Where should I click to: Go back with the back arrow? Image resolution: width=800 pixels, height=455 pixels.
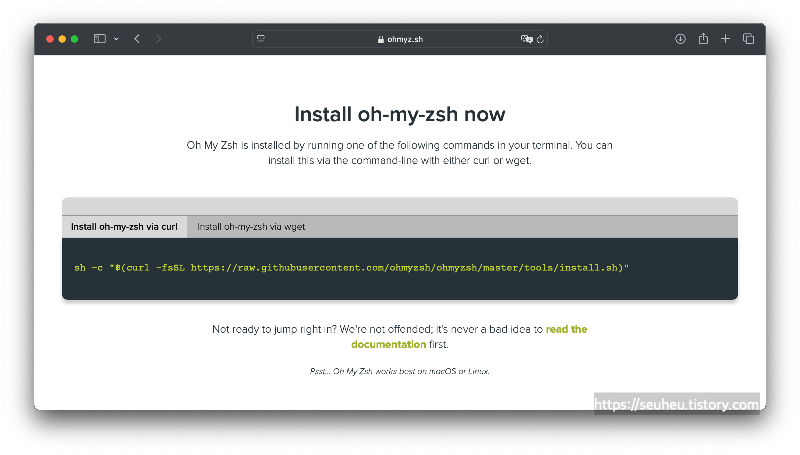(x=137, y=39)
